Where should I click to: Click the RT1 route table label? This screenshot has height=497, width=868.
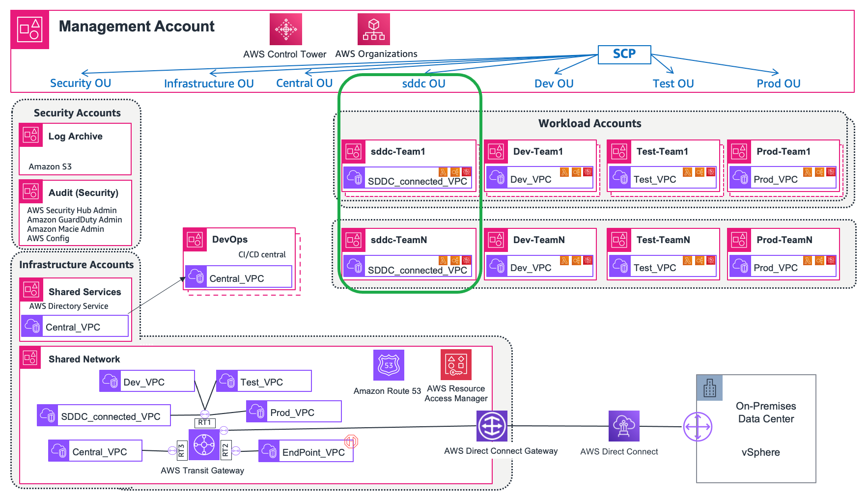pos(205,423)
